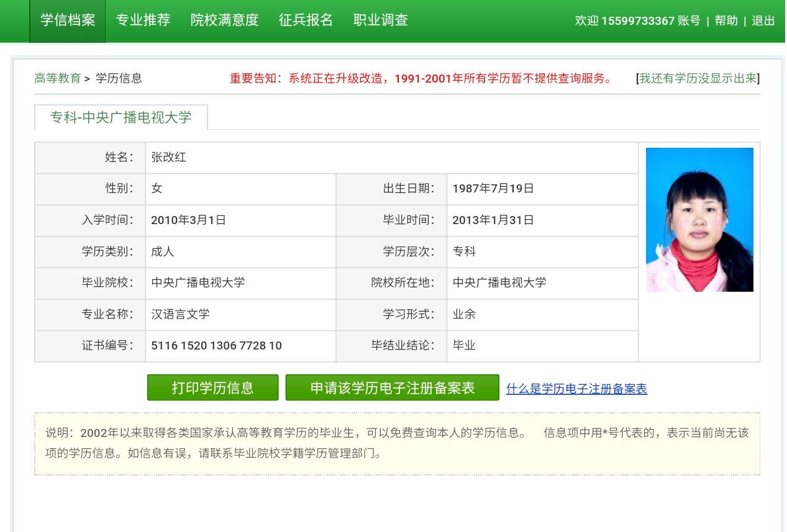Click 我还有学历没显示出来 link
The width and height of the screenshot is (787, 532).
tap(698, 78)
